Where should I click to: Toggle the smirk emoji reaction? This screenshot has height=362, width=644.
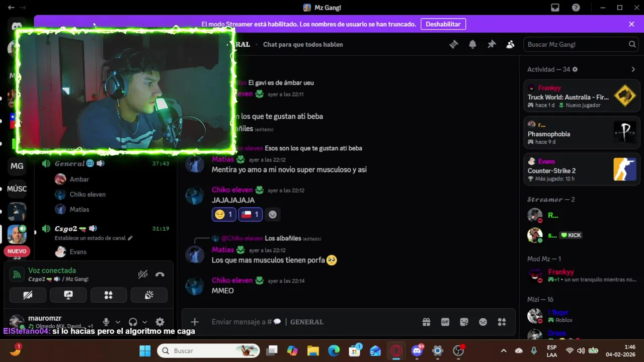(223, 214)
